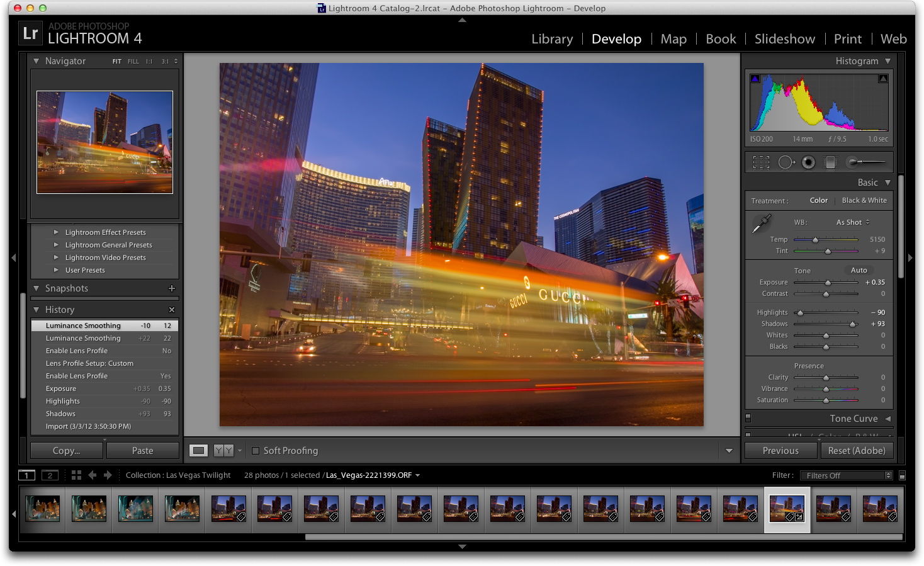Switch to the Library module
Image resolution: width=924 pixels, height=566 pixels.
[552, 39]
